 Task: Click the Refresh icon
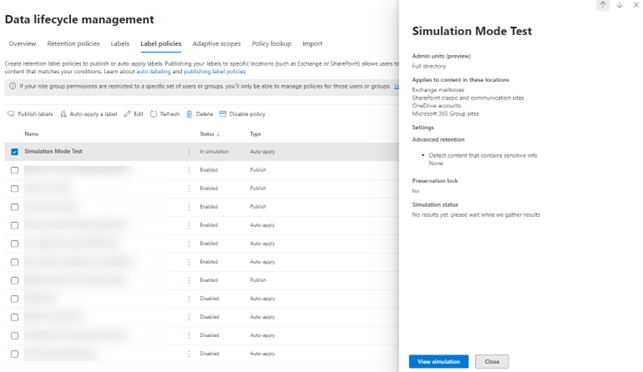click(153, 114)
